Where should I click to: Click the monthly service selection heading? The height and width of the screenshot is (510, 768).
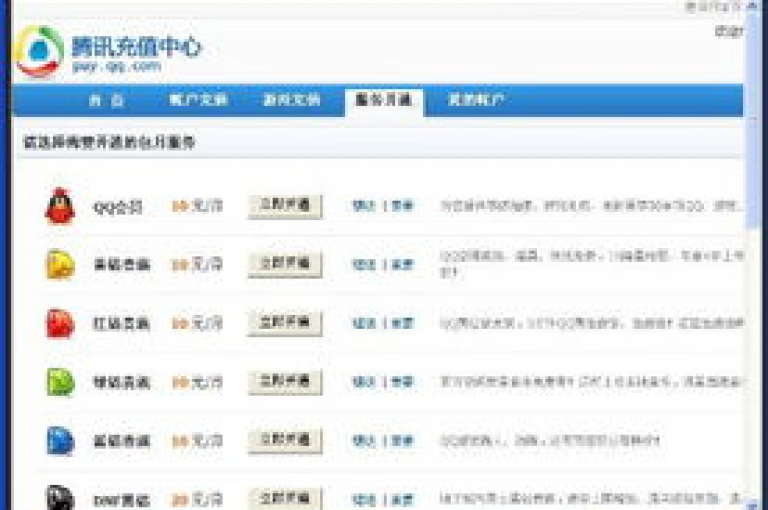pos(109,143)
